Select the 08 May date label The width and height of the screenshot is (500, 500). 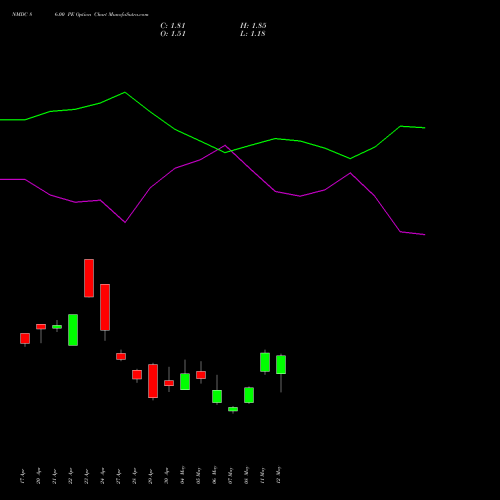(247, 475)
